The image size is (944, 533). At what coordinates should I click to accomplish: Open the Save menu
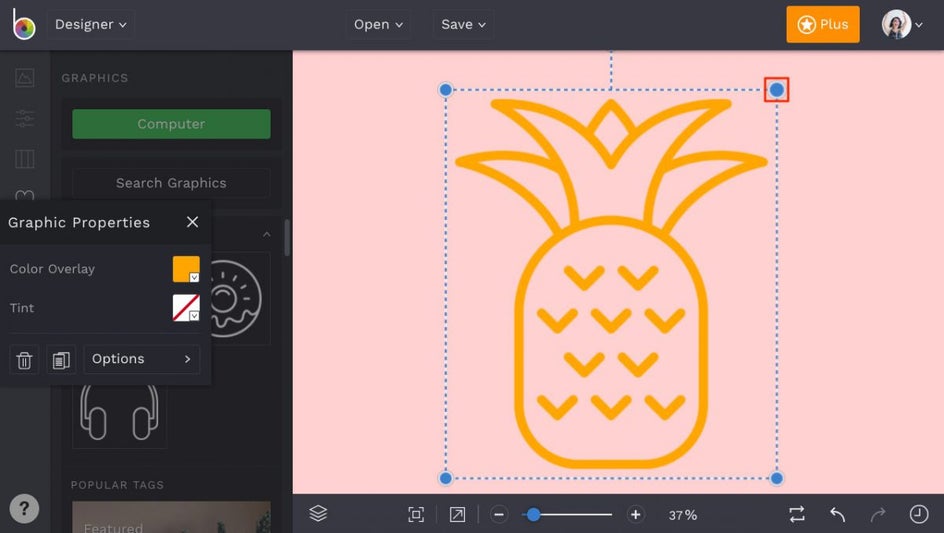tap(463, 25)
